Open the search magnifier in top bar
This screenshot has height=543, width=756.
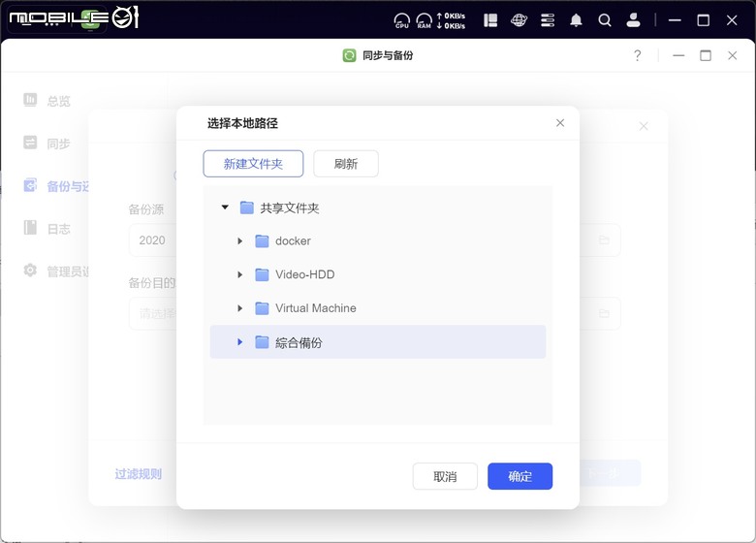click(605, 19)
